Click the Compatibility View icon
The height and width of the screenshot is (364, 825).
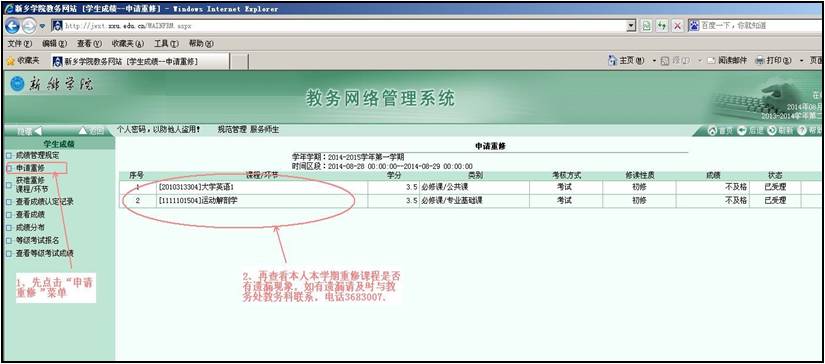pos(646,25)
